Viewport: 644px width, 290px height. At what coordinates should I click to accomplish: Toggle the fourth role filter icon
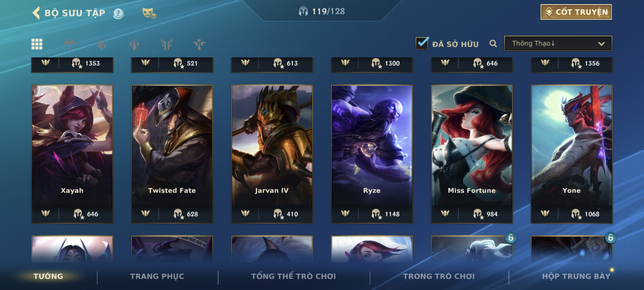pyautogui.click(x=167, y=44)
